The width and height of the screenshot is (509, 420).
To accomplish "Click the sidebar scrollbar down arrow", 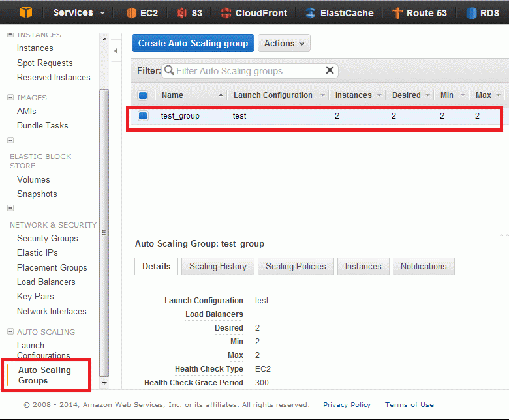I will [x=104, y=383].
